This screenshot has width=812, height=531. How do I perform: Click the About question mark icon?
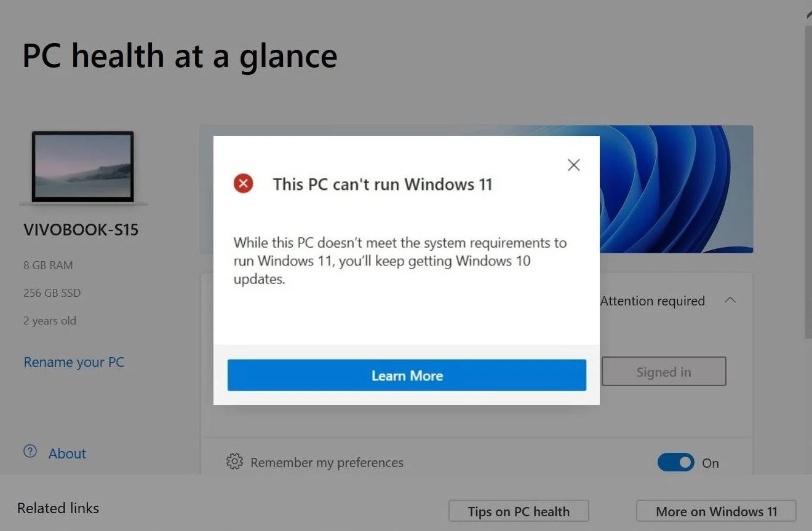point(30,452)
